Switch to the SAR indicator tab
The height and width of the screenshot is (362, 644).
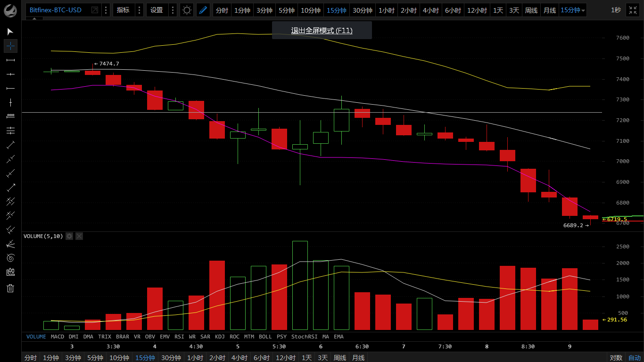pos(206,337)
